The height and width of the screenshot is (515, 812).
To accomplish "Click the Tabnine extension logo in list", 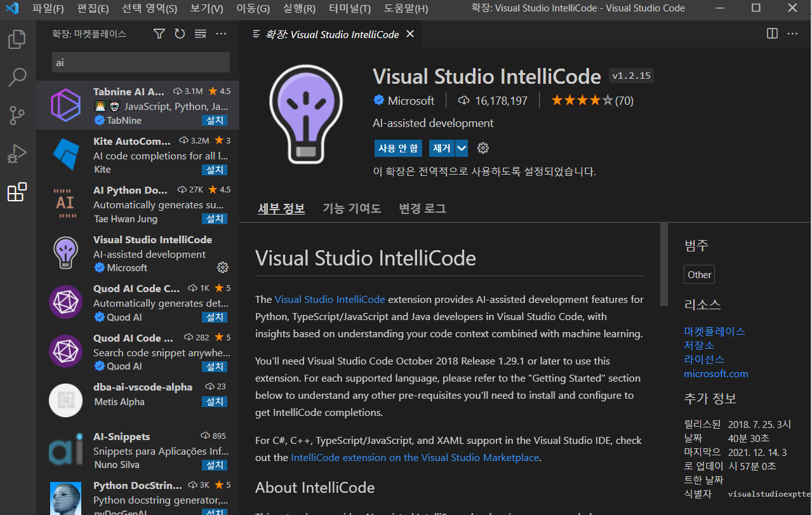I will click(x=65, y=105).
